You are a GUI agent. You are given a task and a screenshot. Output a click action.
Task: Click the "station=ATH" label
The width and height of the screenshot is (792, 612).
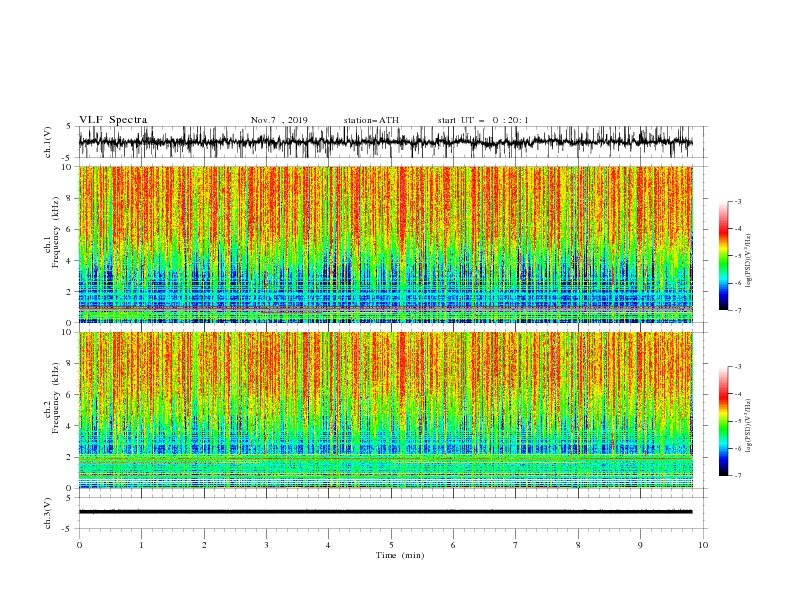click(371, 120)
